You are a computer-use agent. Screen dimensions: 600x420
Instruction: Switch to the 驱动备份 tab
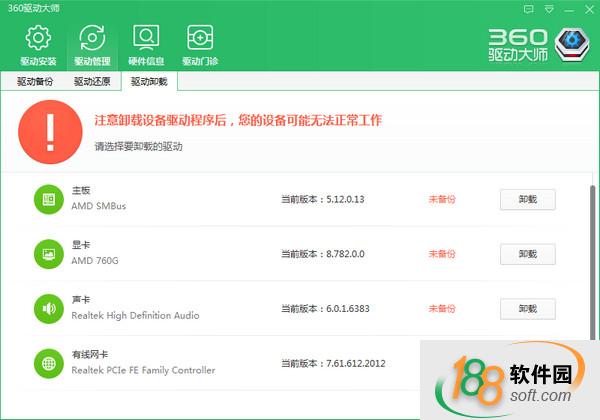37,82
